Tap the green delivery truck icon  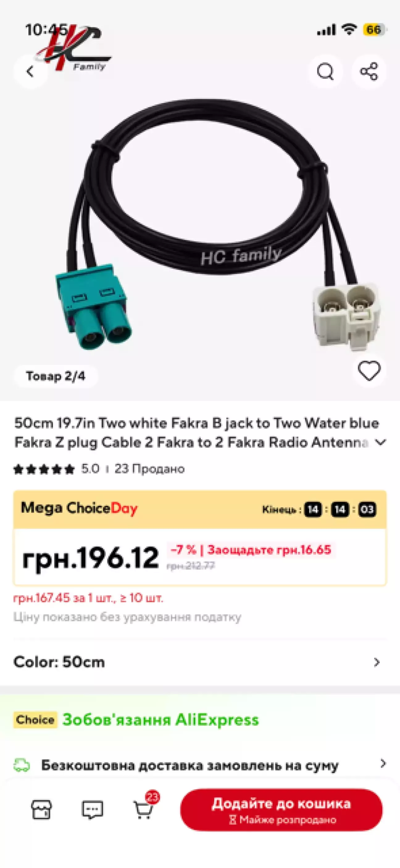point(22,765)
